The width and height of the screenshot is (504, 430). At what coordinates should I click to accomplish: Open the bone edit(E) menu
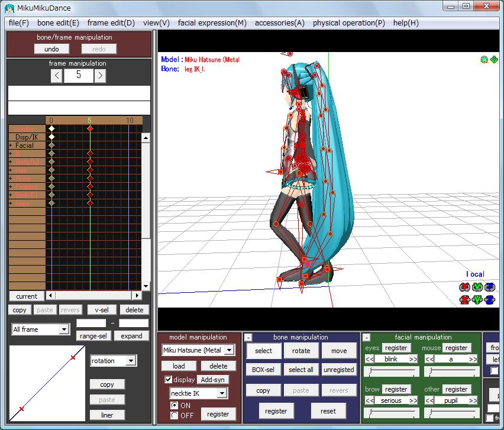(58, 23)
